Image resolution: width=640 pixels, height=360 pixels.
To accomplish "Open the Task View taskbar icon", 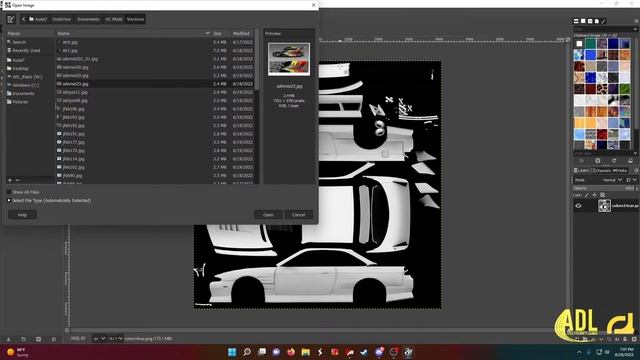I will (x=262, y=352).
